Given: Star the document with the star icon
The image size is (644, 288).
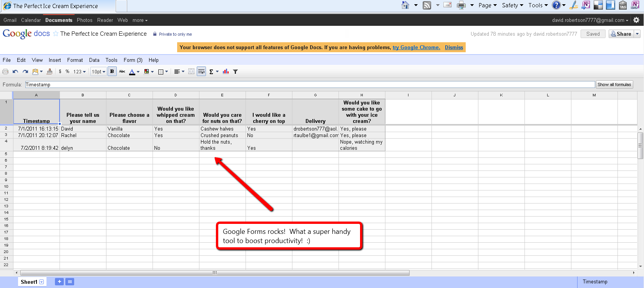Looking at the screenshot, I should tap(56, 34).
